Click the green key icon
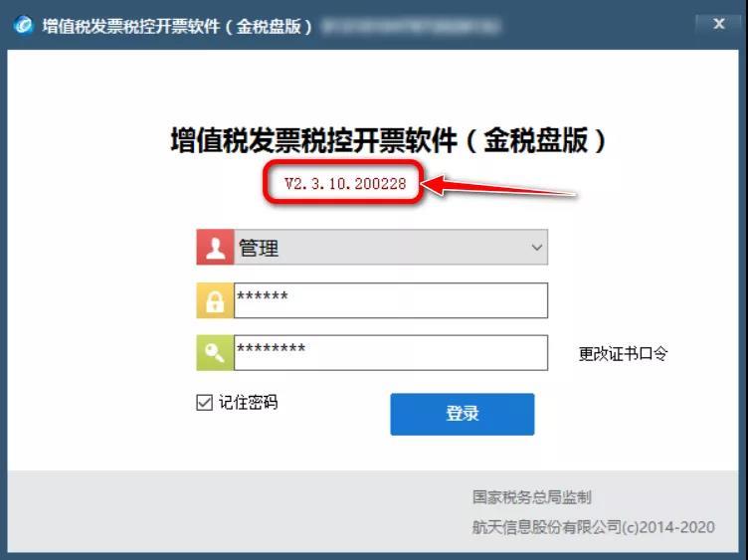 click(215, 353)
